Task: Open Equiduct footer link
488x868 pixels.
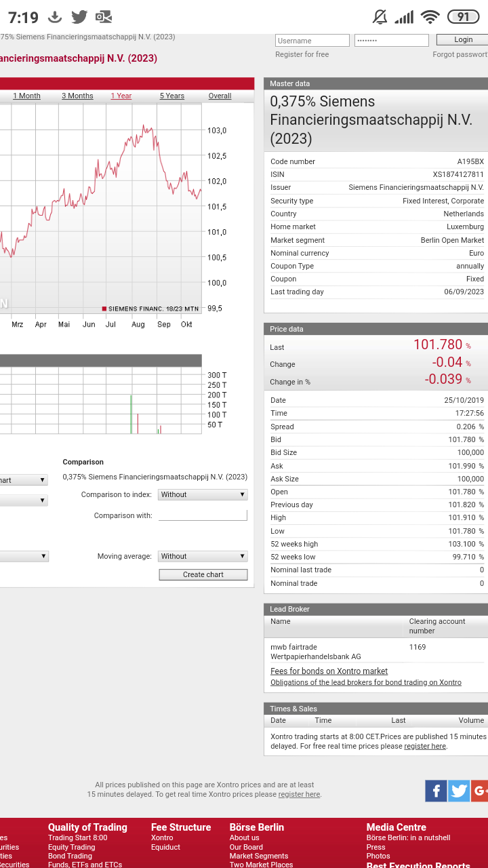Action: (x=165, y=847)
